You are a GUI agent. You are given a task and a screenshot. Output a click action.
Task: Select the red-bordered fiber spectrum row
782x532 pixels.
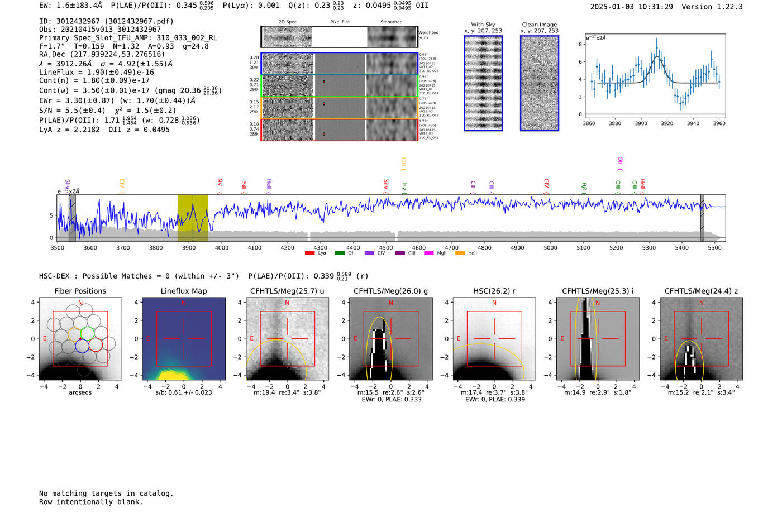click(339, 130)
